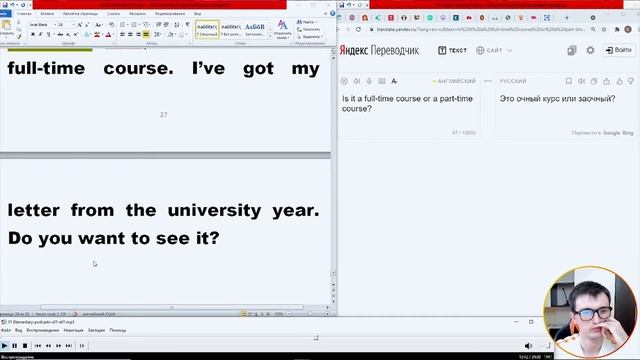Screen dimensions: 640x360
Task: Toggle show paragraph marks in Word
Action: click(x=187, y=24)
